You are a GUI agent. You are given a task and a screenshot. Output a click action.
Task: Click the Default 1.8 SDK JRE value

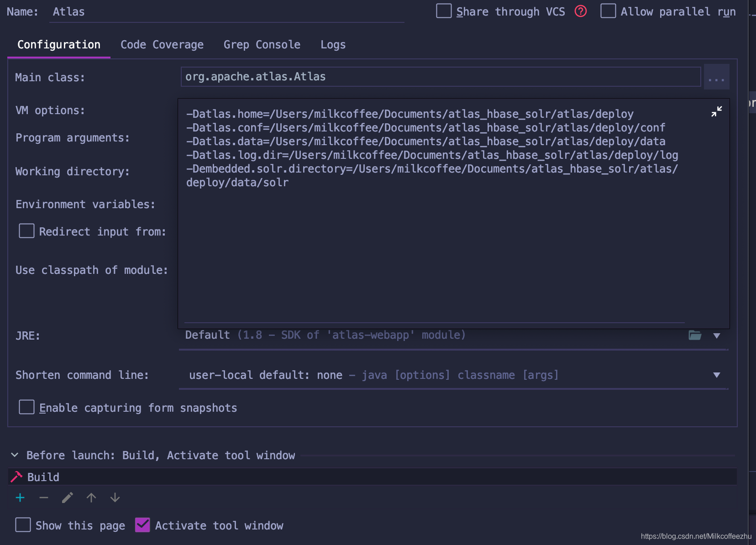pos(325,335)
